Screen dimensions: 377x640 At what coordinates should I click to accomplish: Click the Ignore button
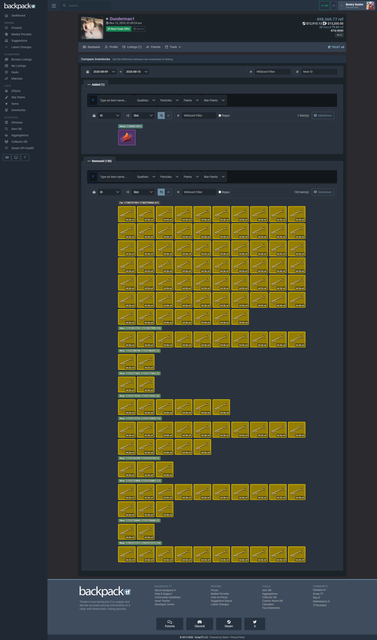point(139,29)
